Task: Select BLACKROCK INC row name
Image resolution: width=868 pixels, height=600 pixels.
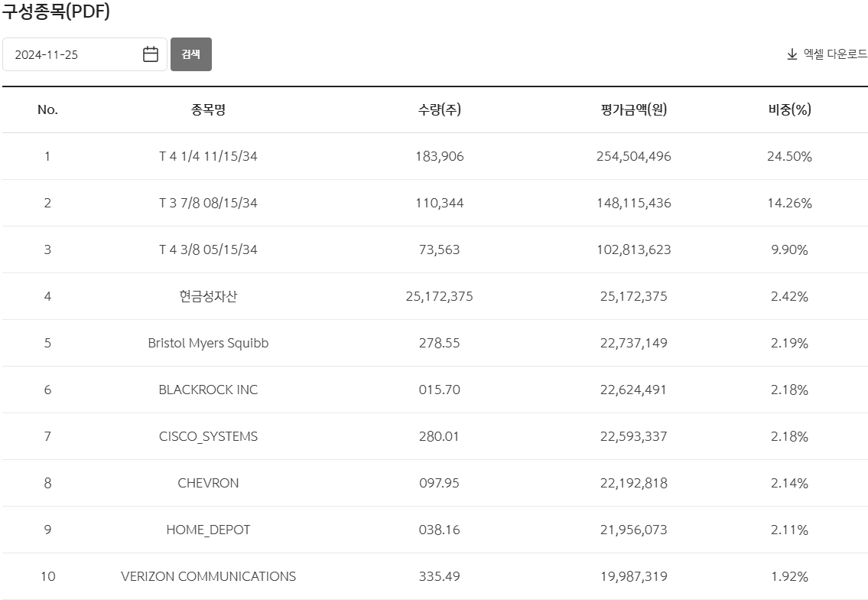Action: coord(208,390)
